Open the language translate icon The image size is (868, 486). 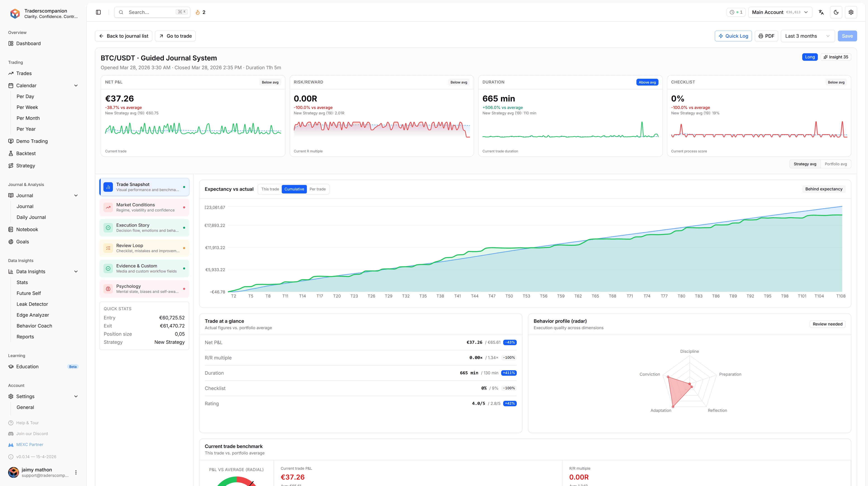tap(821, 12)
